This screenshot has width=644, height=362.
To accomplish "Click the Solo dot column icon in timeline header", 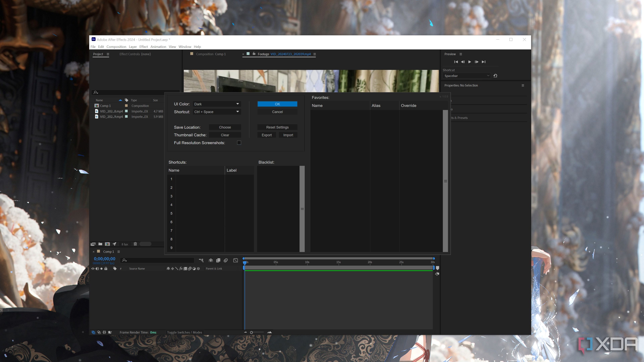I will click(101, 268).
